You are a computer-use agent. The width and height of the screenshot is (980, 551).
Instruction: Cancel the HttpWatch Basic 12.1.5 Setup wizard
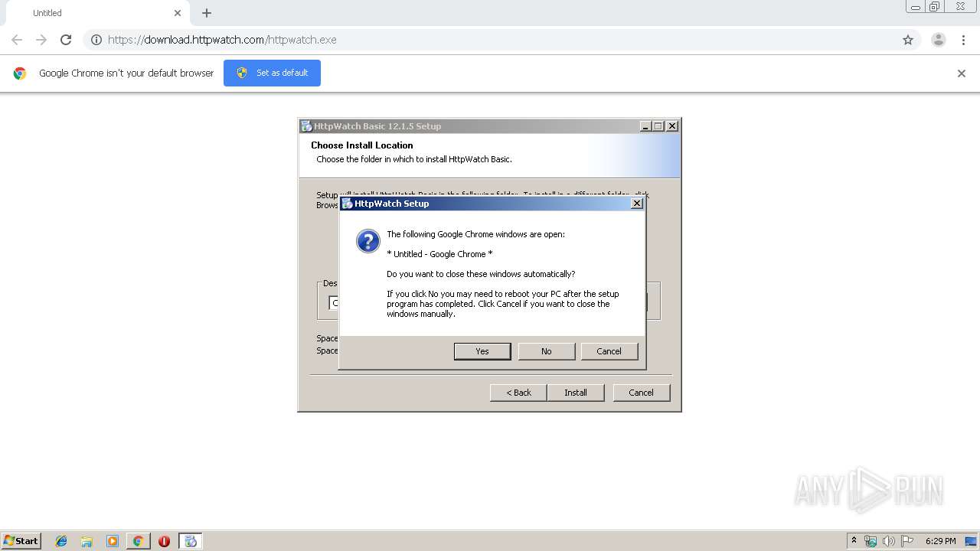642,393
